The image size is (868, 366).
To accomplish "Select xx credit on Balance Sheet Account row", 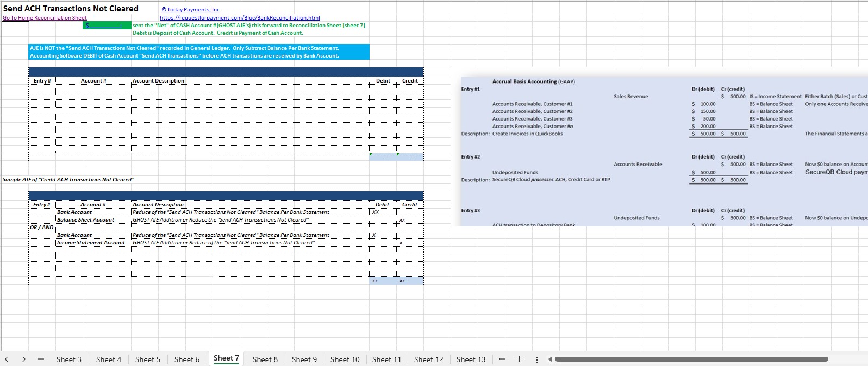I will point(410,220).
